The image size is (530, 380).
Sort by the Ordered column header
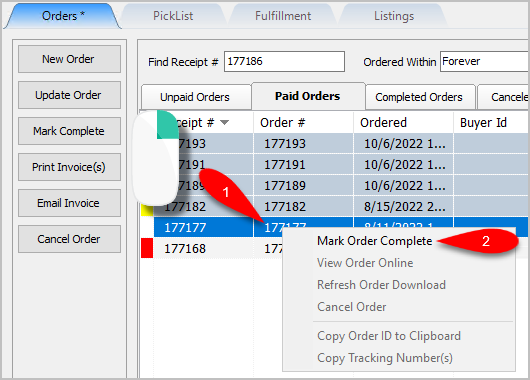click(403, 122)
